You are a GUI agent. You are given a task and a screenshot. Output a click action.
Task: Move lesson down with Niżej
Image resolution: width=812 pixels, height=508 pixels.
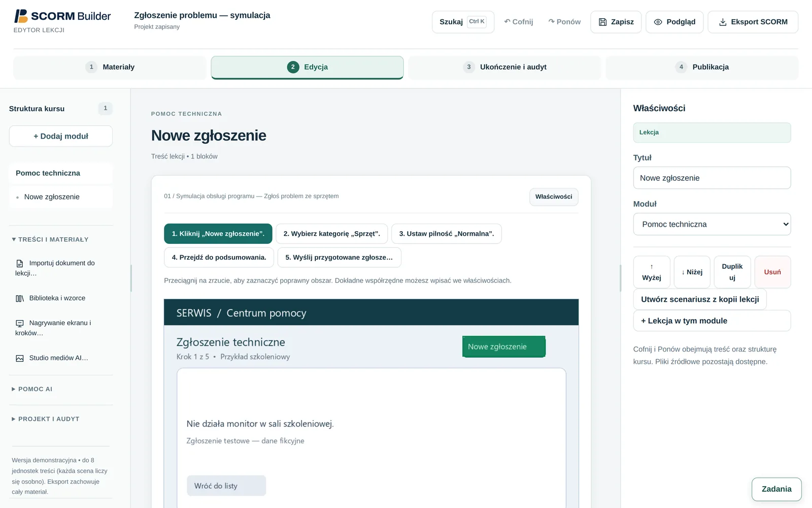692,272
